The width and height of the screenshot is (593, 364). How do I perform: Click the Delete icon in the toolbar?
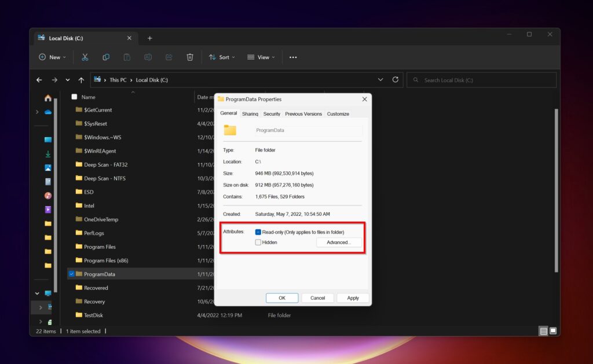point(189,57)
